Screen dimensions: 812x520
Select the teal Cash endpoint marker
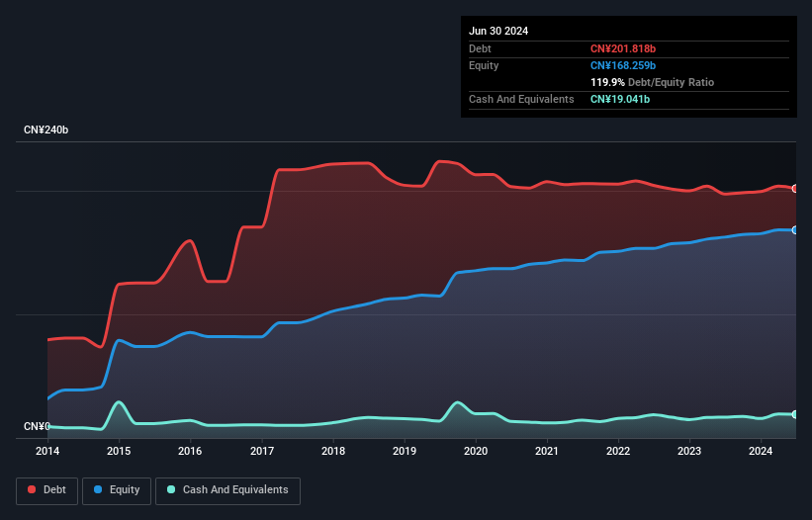pyautogui.click(x=795, y=414)
